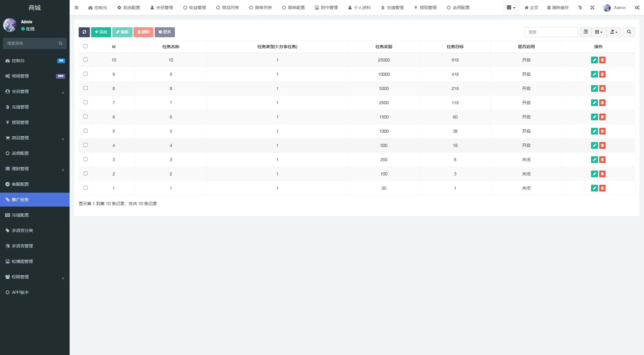Click the search magnifier button beside the export dropdown
644x355 pixels.
(629, 32)
